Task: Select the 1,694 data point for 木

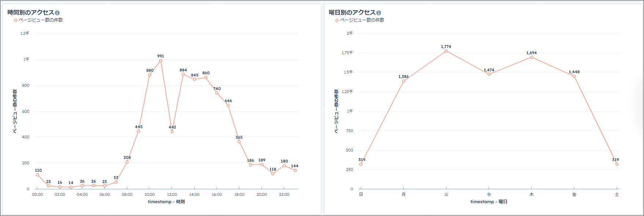Action: point(531,57)
